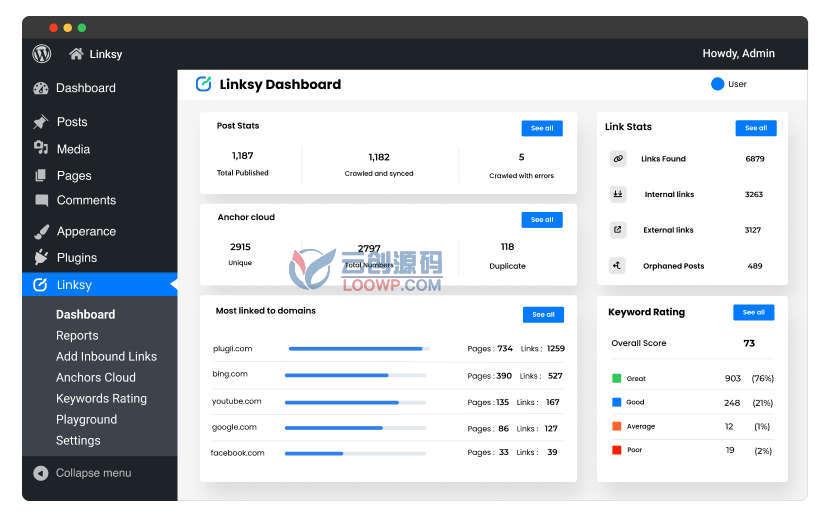Click the 118 Duplicate anchors value

tap(507, 247)
